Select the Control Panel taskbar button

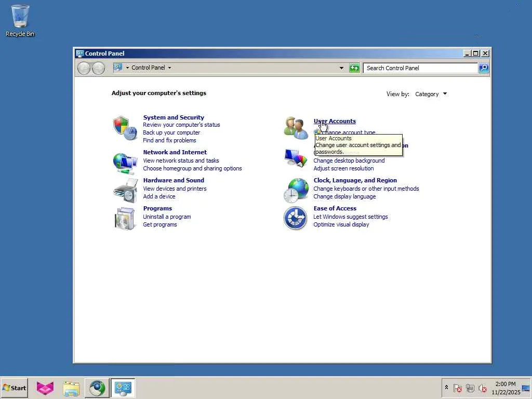pyautogui.click(x=123, y=388)
